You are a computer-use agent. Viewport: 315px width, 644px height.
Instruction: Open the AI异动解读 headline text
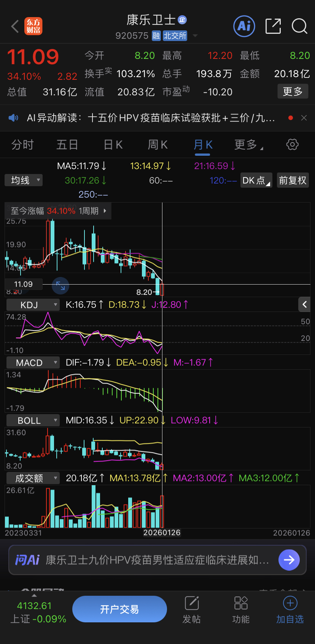coord(151,118)
